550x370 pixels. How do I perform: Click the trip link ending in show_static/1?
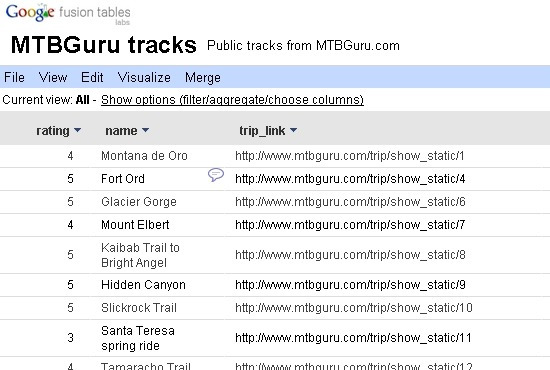coord(350,156)
